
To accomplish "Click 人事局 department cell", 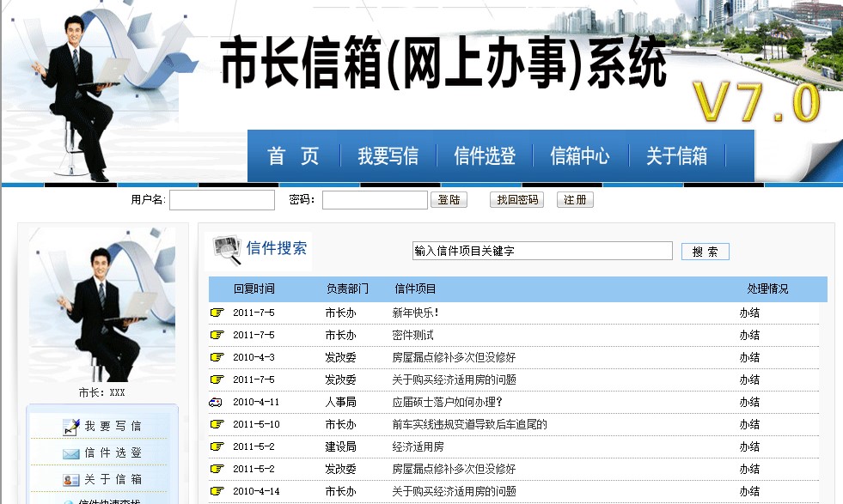I will [340, 402].
